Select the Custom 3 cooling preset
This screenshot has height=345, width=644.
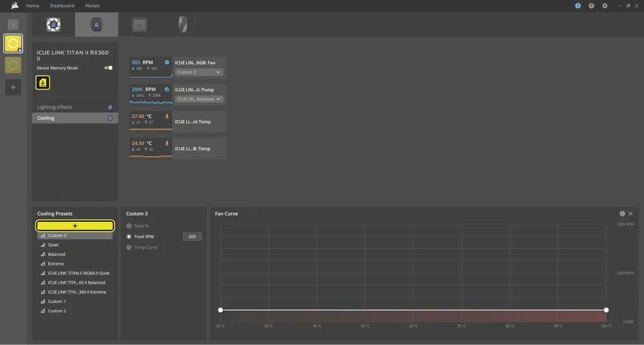(x=75, y=235)
